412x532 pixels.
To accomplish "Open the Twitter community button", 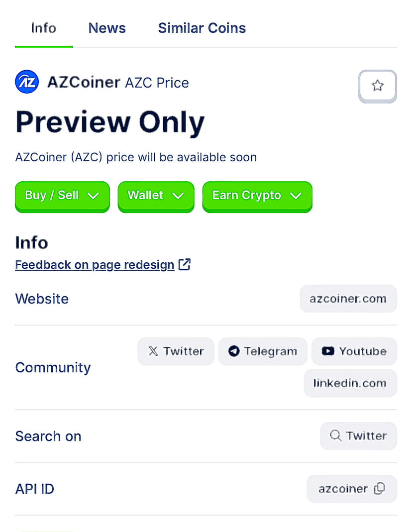I will [x=176, y=351].
